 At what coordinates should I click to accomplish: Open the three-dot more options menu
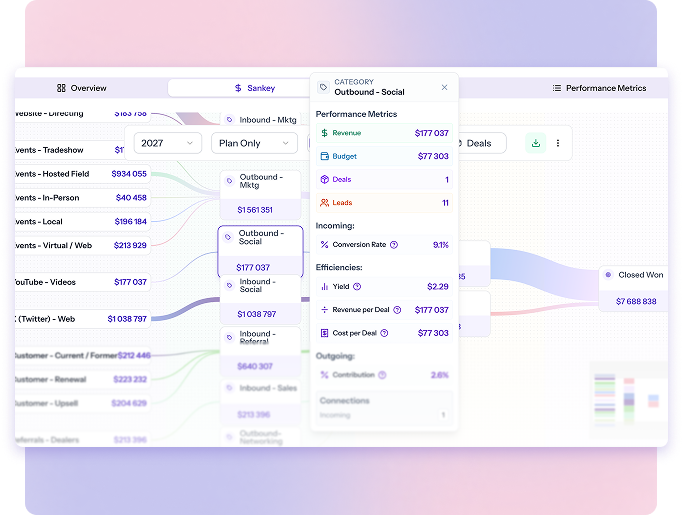558,143
